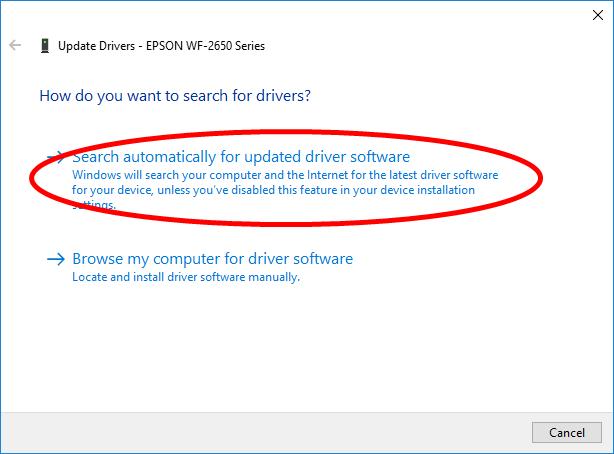Viewport: 614px width, 454px height.
Task: Click the 'Update Drivers - EPSON WF-2650 Series' title text
Action: [161, 46]
